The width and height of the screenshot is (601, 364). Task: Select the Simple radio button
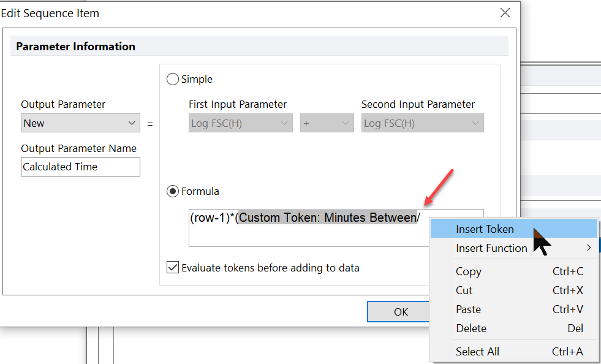tap(173, 79)
